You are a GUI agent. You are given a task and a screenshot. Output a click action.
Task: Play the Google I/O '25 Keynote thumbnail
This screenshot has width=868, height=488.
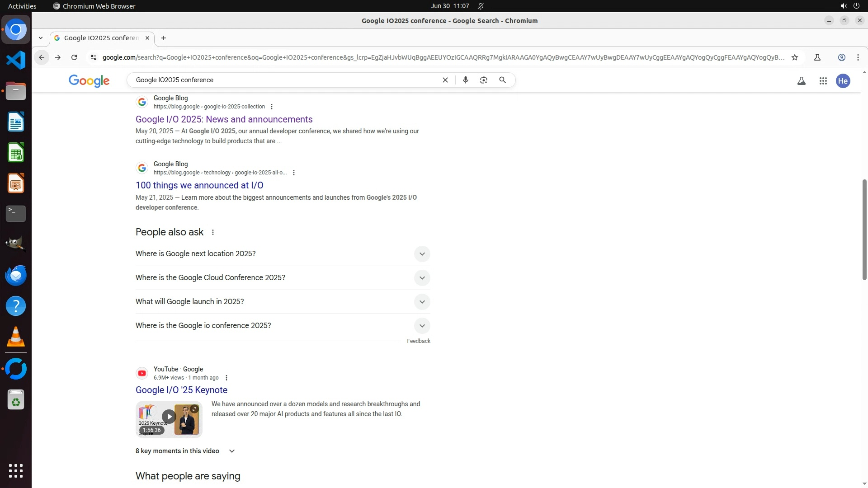(169, 416)
